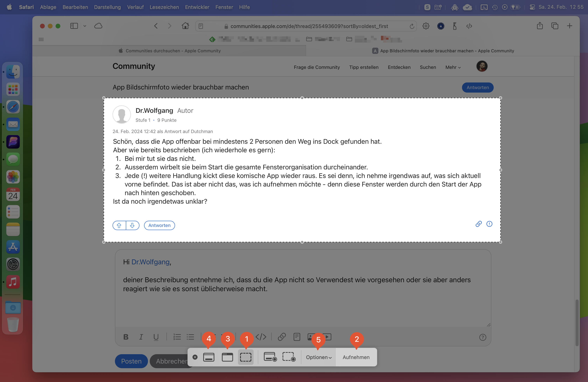Expand the Mehr navigation menu
588x382 pixels.
(x=453, y=67)
